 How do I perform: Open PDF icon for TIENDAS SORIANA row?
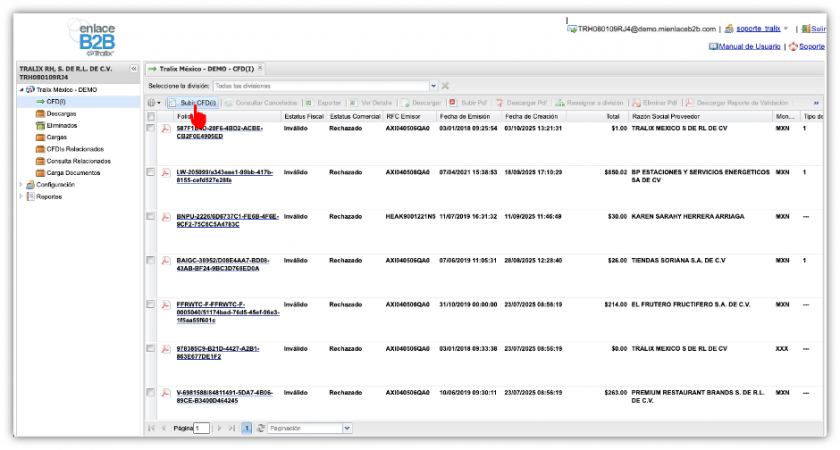tap(167, 260)
